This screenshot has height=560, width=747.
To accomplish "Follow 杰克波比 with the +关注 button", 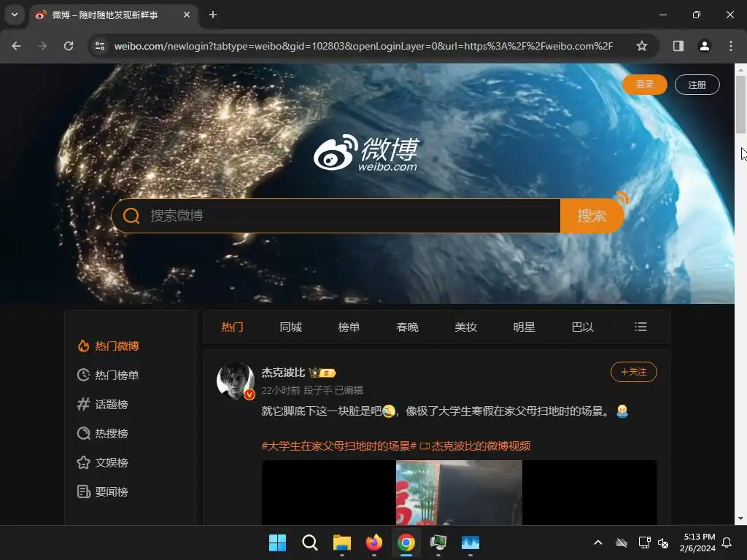I will pyautogui.click(x=634, y=372).
